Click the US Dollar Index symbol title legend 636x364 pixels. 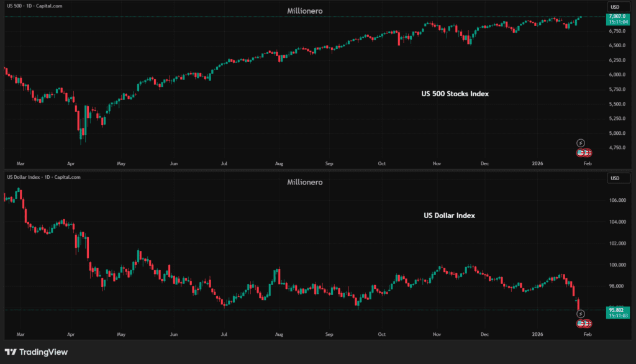coord(43,178)
